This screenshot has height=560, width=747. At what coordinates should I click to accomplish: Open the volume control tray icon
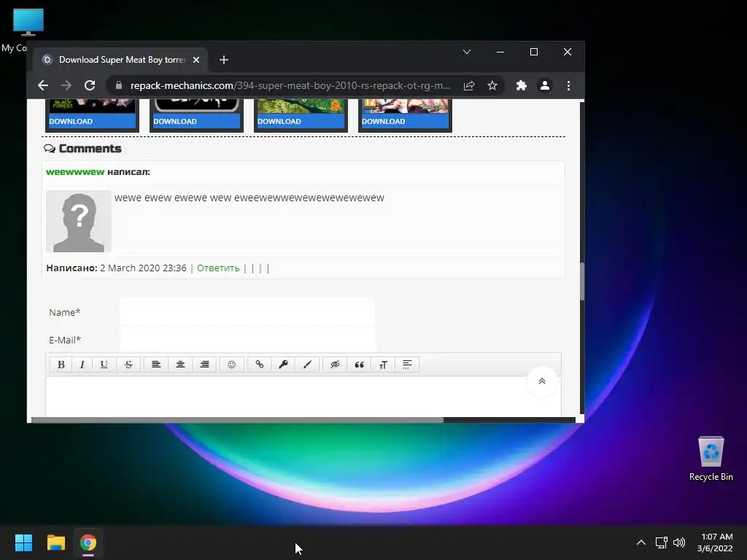click(679, 542)
